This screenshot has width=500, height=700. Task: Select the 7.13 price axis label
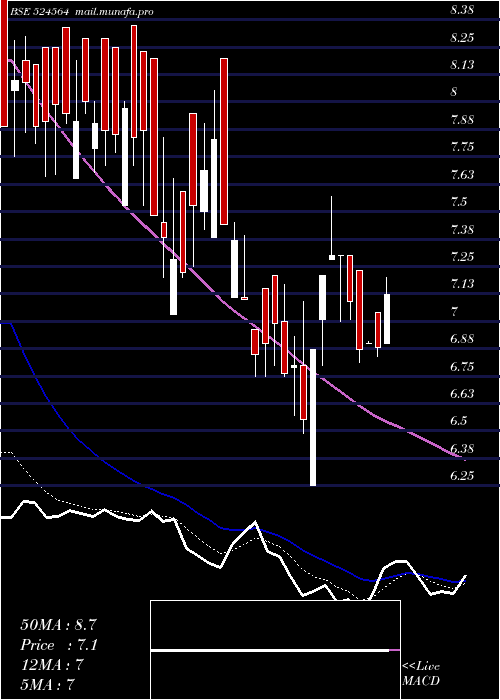[462, 284]
